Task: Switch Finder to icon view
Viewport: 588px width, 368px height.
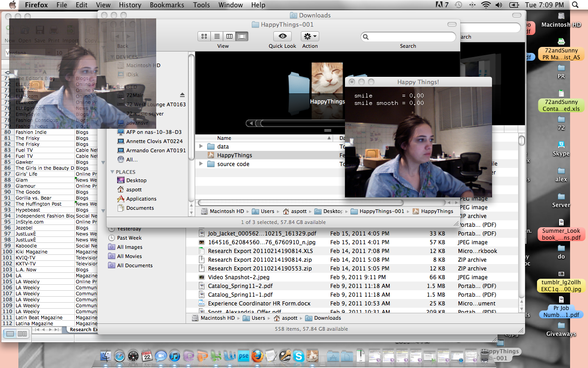Action: pyautogui.click(x=204, y=36)
